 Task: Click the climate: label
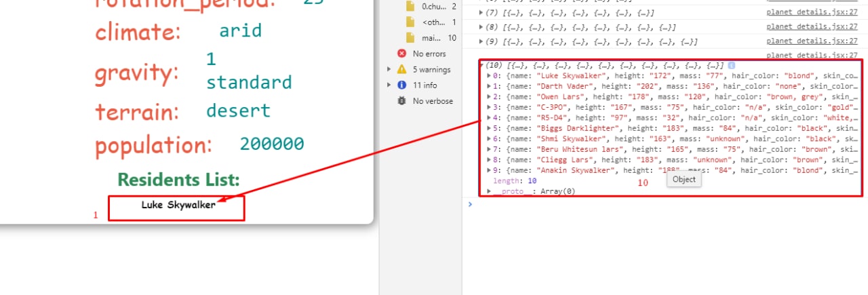[x=138, y=32]
